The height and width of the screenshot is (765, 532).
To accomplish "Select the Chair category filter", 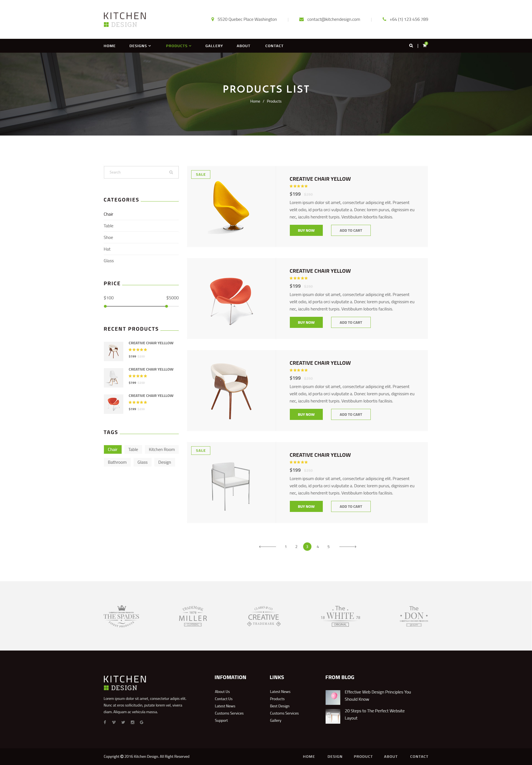I will tap(109, 214).
